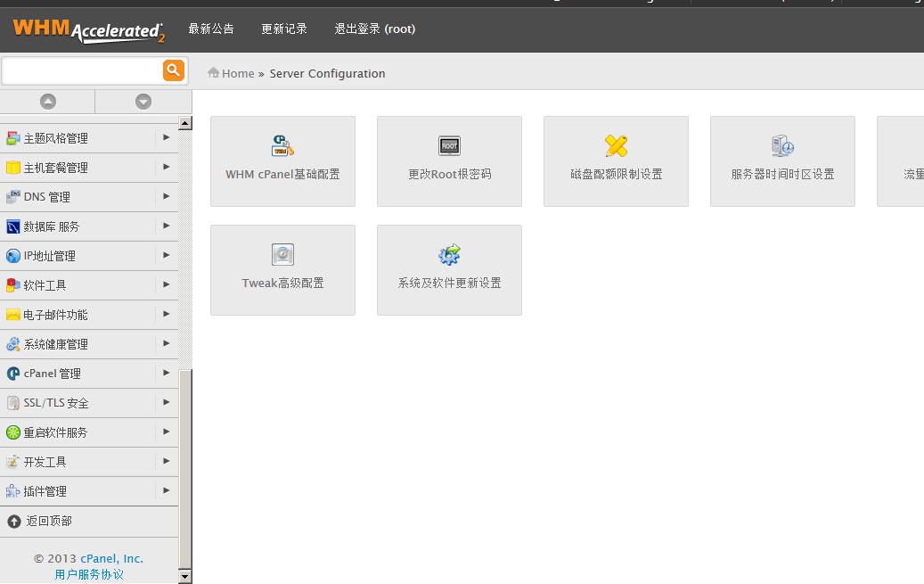Click the 返回顶部 link text

49,521
